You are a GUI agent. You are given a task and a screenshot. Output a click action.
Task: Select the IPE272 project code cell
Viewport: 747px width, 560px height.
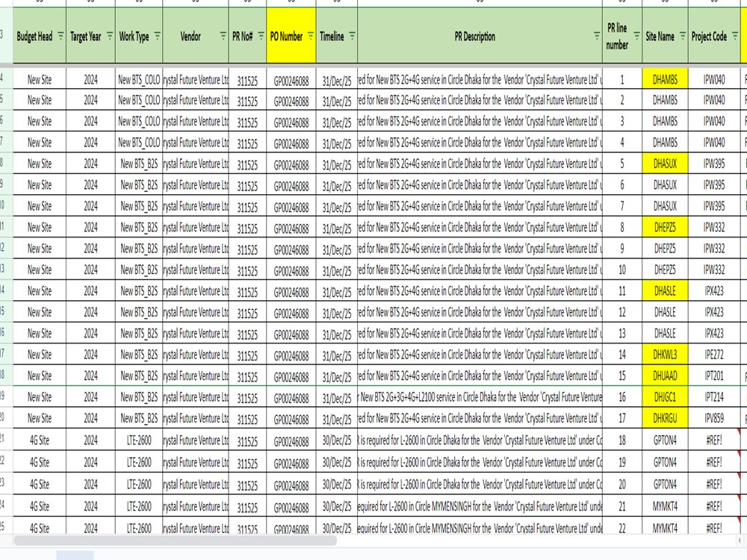714,354
